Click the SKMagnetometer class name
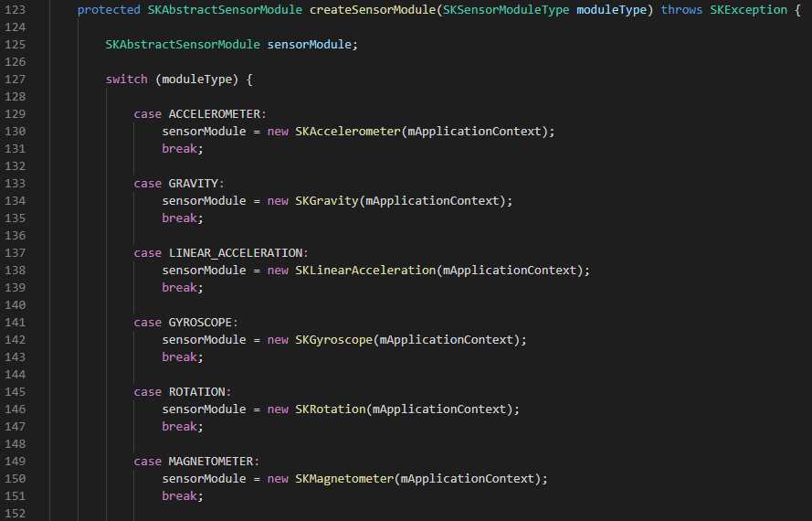This screenshot has height=521, width=812. (x=343, y=479)
